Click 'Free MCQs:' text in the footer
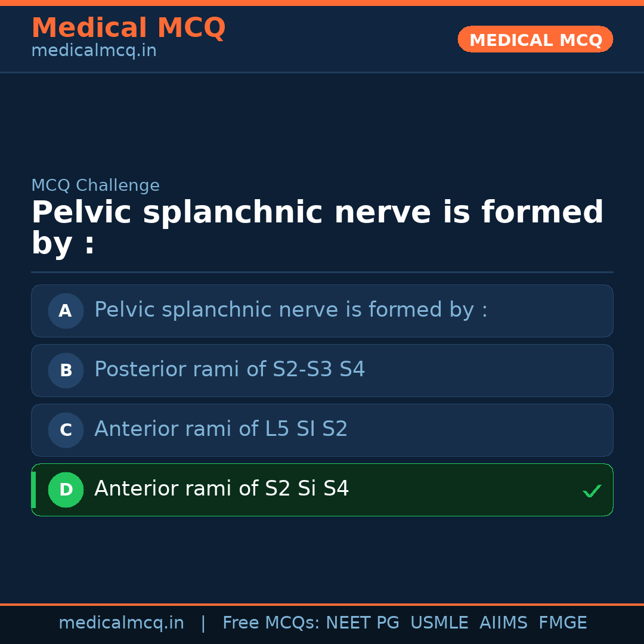 point(271,623)
